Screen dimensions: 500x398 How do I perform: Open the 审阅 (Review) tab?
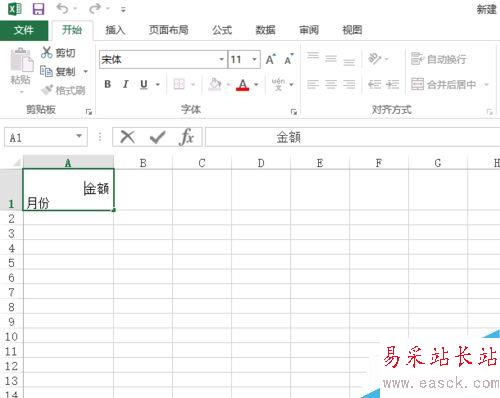(x=309, y=30)
